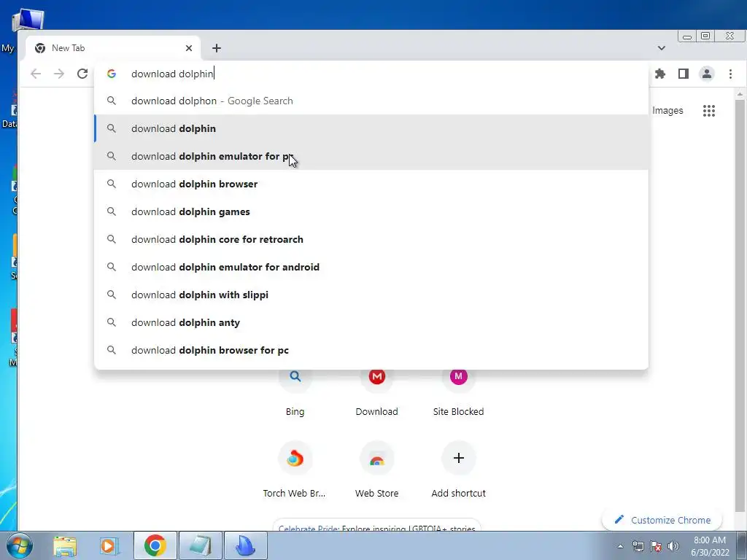Open the Google apps grid
The width and height of the screenshot is (747, 560).
click(709, 111)
